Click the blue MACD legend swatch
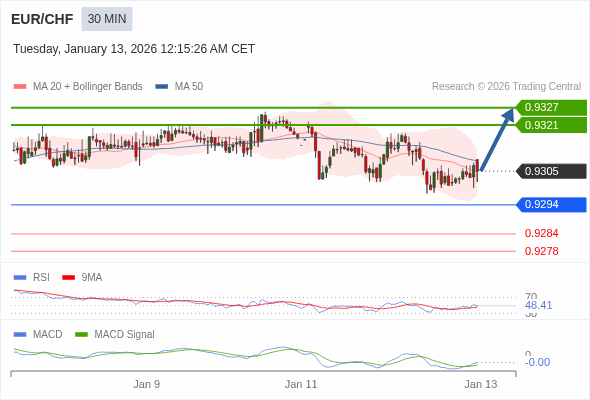Screen dimensions: 590x400 point(20,335)
